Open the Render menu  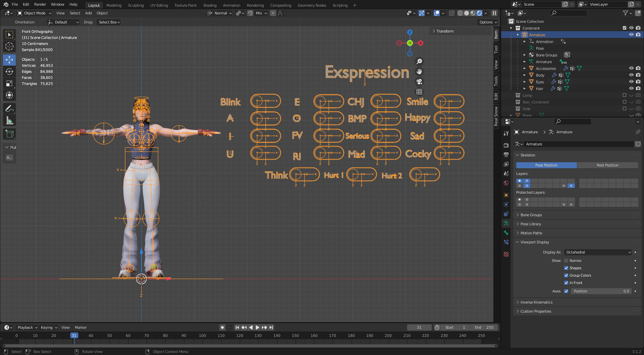pyautogui.click(x=40, y=4)
